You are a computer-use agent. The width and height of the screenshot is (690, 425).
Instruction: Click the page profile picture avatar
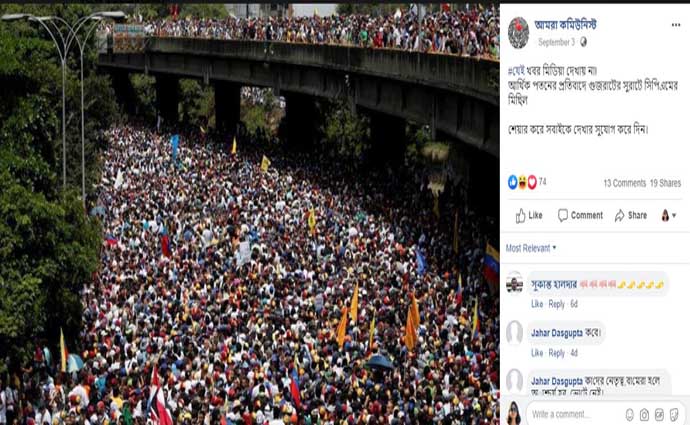[x=518, y=33]
